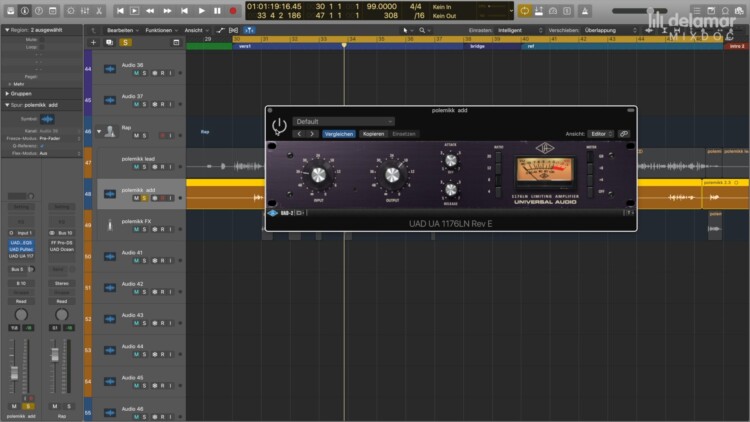Open the Media Browser icon

click(x=739, y=11)
